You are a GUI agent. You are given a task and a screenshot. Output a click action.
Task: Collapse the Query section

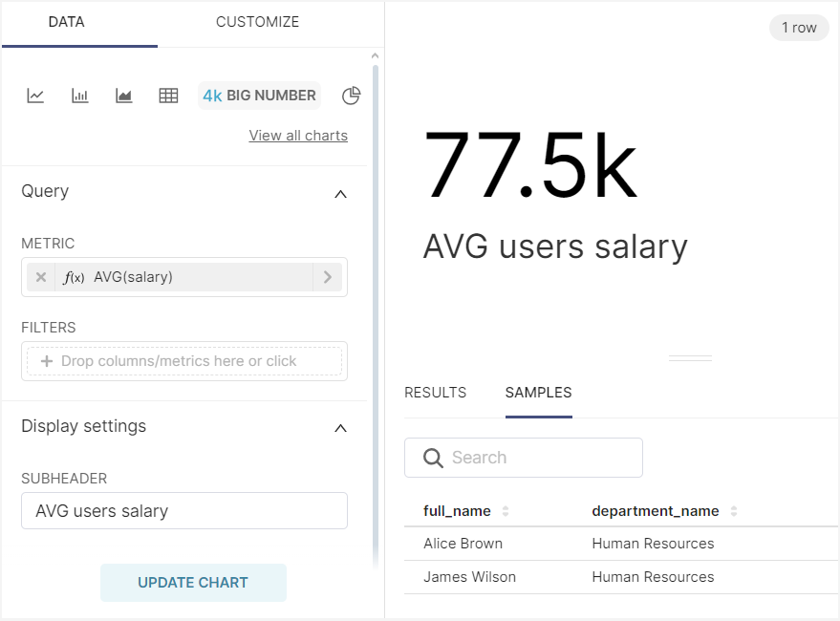[x=340, y=193]
